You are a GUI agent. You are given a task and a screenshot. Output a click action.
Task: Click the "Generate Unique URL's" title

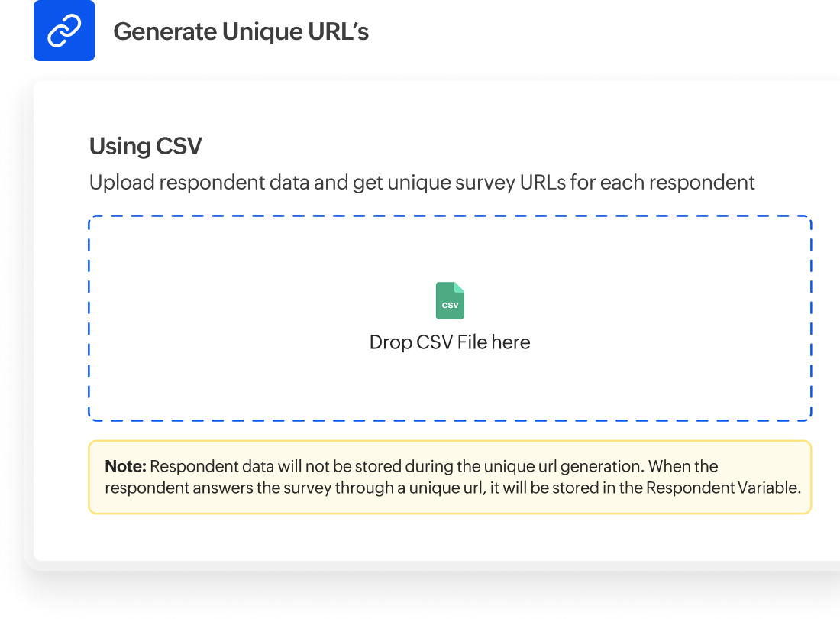[241, 31]
